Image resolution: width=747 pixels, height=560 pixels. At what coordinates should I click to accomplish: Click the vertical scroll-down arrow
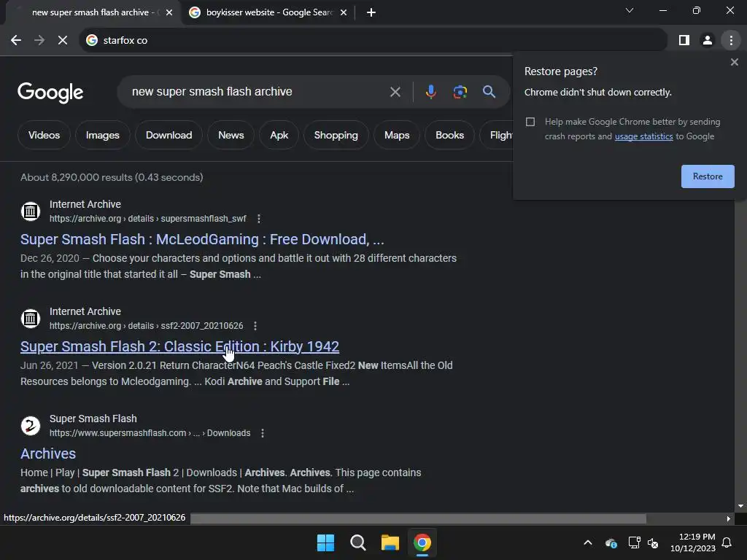(x=740, y=506)
